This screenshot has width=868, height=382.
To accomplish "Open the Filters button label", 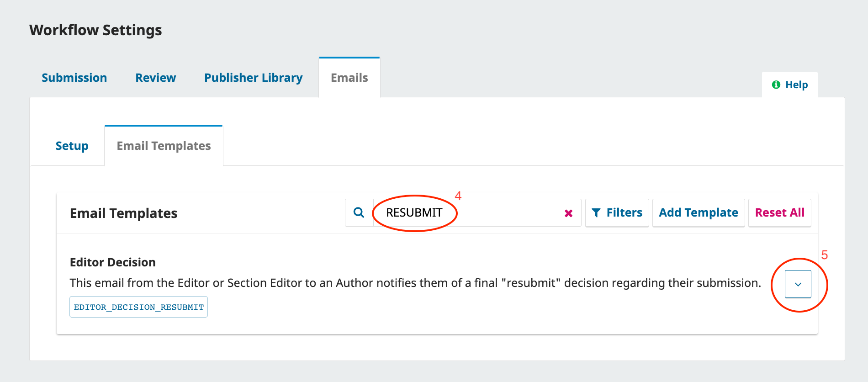I will coord(624,212).
